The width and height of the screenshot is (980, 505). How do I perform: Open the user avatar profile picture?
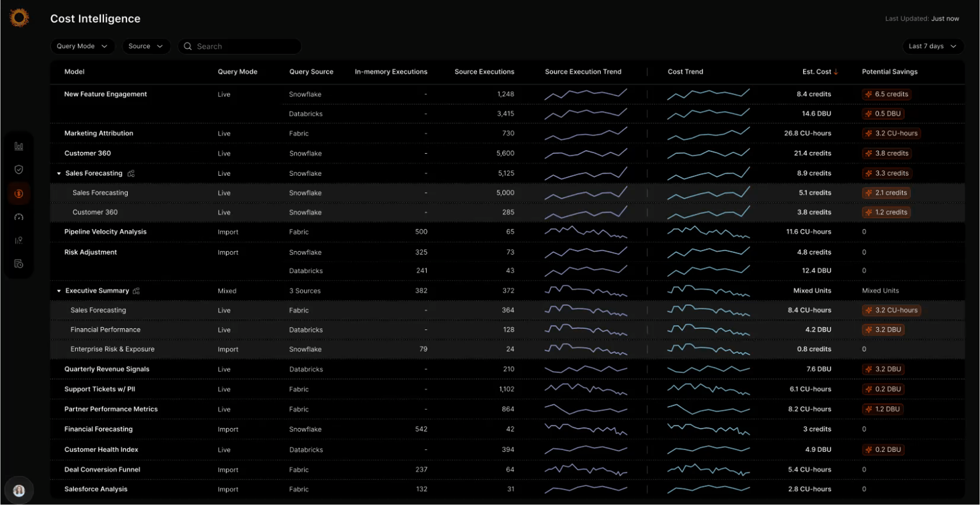coord(19,490)
